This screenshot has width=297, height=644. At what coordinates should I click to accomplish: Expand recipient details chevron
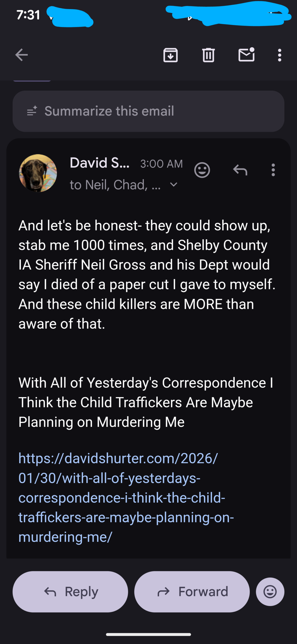174,185
